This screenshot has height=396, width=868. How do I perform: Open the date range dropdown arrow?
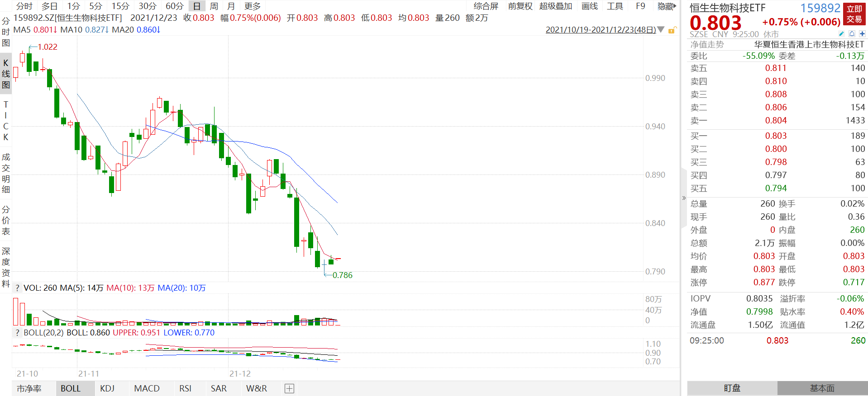click(x=661, y=30)
